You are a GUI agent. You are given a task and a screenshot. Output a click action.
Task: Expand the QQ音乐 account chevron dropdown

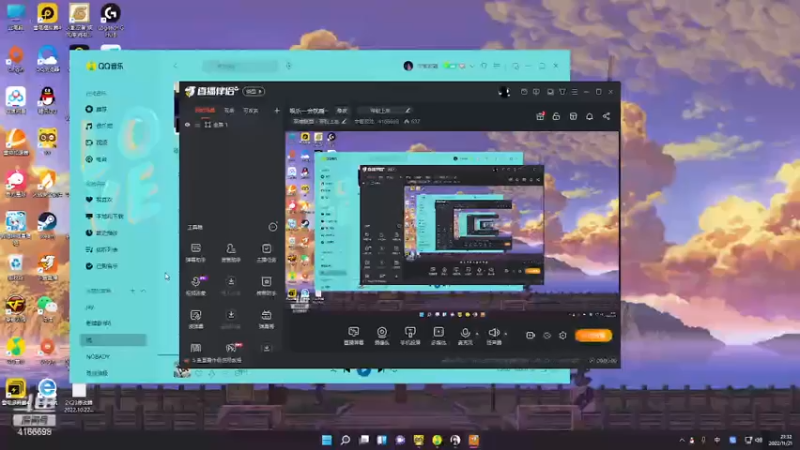point(471,66)
